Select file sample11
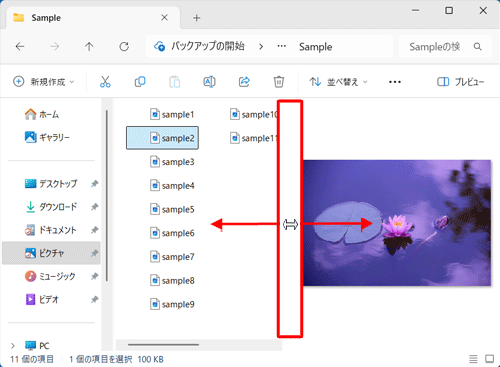Viewport: 500px width, 367px height. tap(253, 138)
